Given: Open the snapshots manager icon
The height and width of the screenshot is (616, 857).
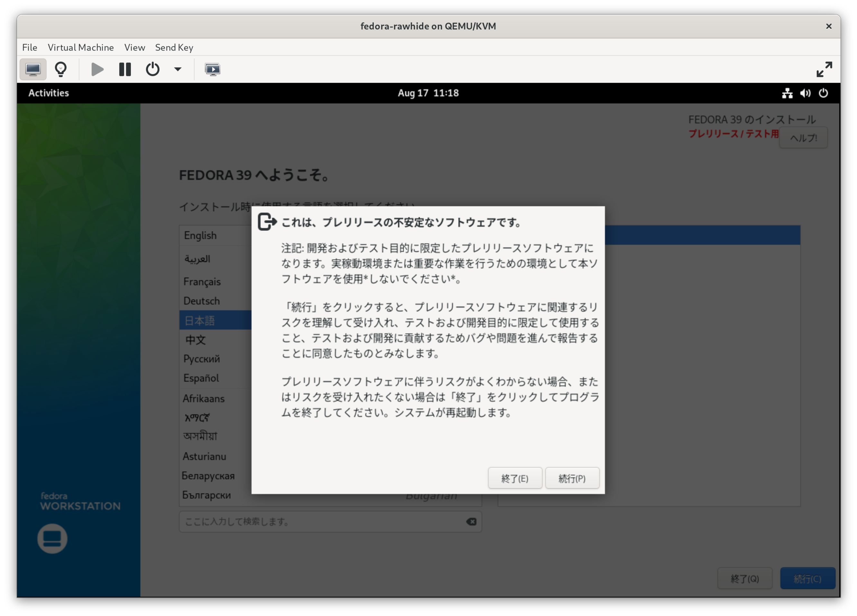Looking at the screenshot, I should pos(212,69).
